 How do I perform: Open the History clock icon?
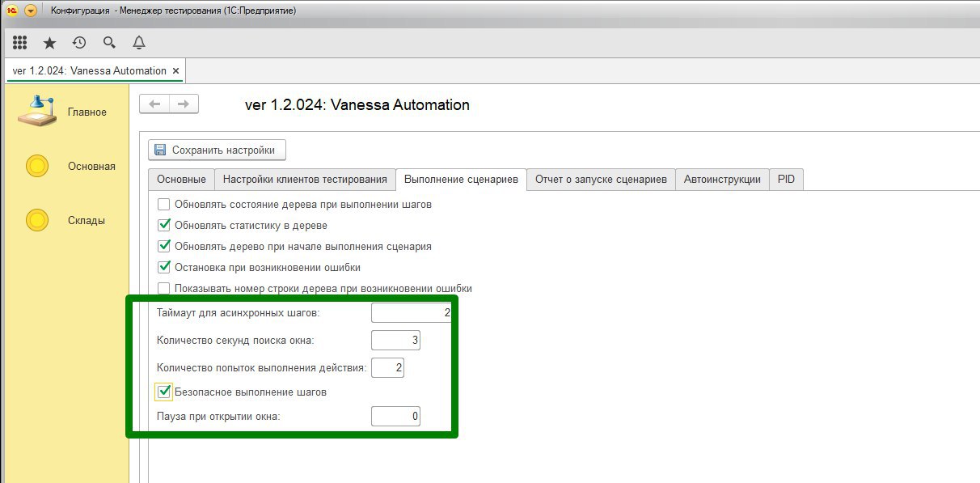(79, 43)
